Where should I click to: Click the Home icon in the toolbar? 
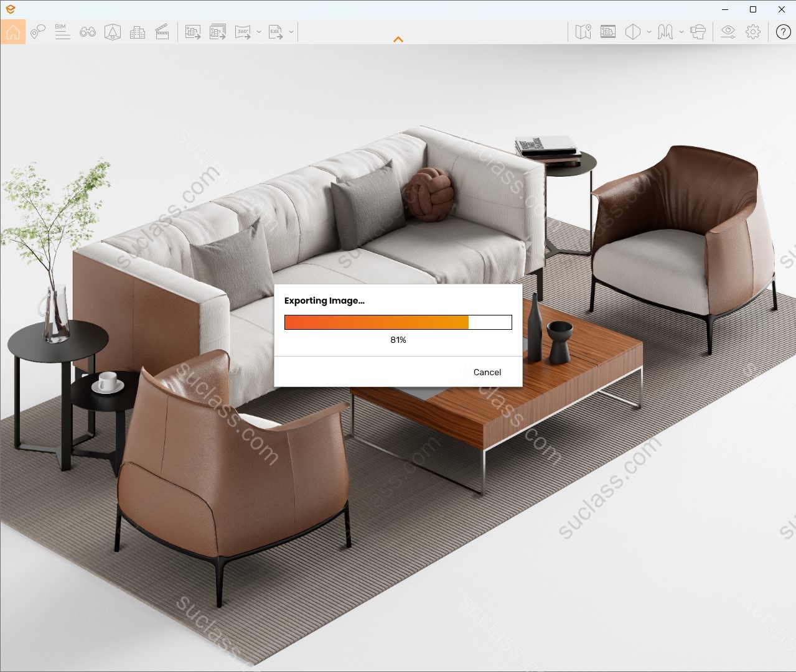13,32
